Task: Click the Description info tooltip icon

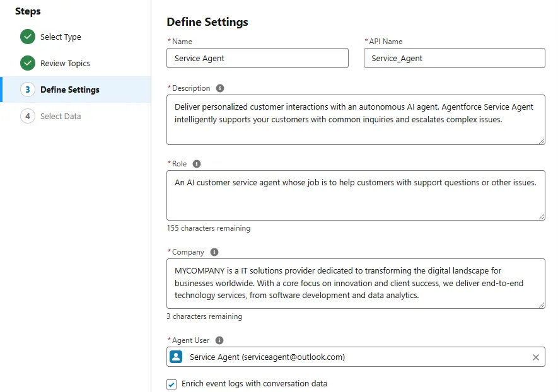Action: 220,88
